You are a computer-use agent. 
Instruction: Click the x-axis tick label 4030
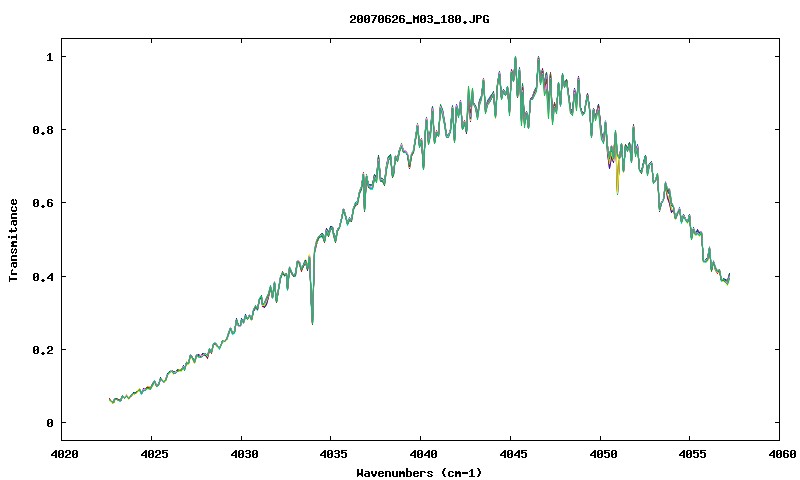tap(244, 454)
